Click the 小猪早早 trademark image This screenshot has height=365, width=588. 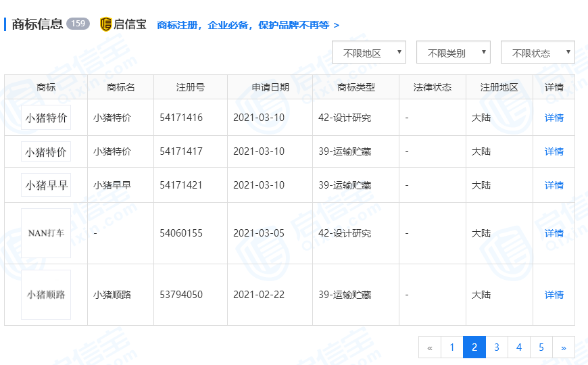point(46,185)
